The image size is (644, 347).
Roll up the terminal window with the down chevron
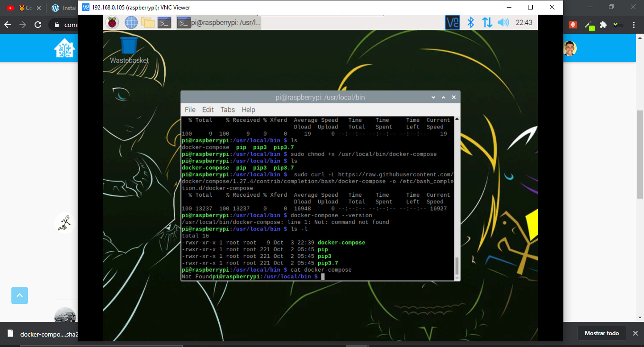433,97
